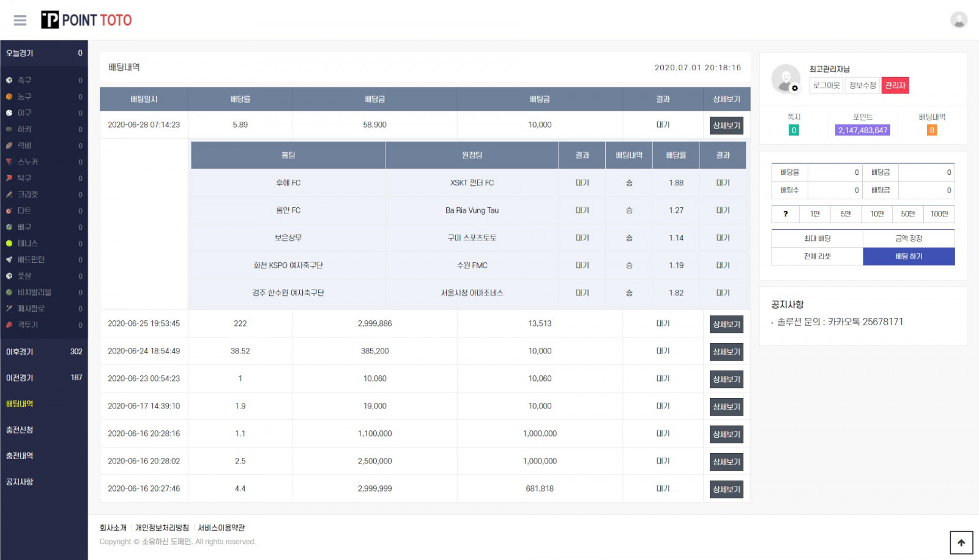Click the top-right user avatar icon

tap(958, 20)
